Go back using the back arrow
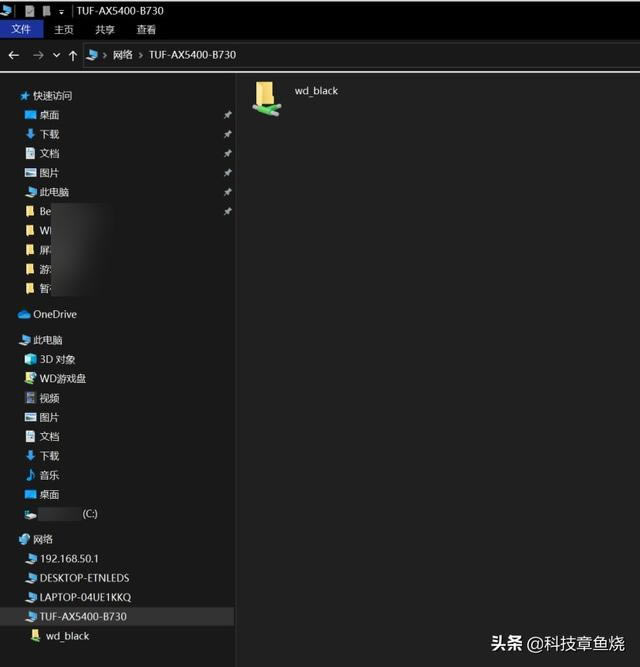Image resolution: width=640 pixels, height=667 pixels. [x=14, y=55]
